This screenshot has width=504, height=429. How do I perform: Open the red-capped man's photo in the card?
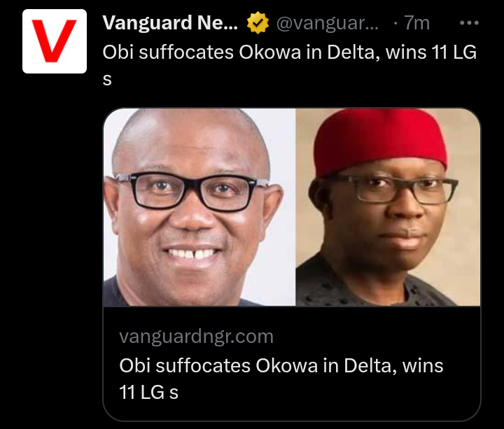click(x=388, y=207)
